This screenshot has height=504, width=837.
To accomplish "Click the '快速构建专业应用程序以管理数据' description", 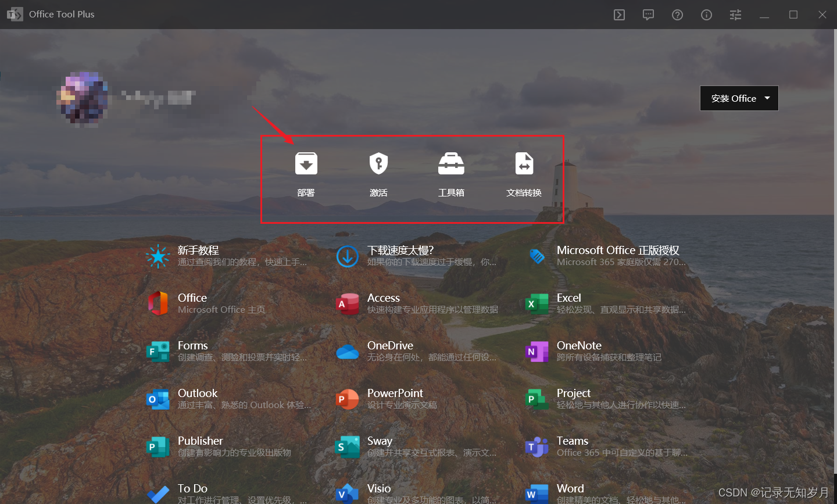I will click(x=432, y=310).
